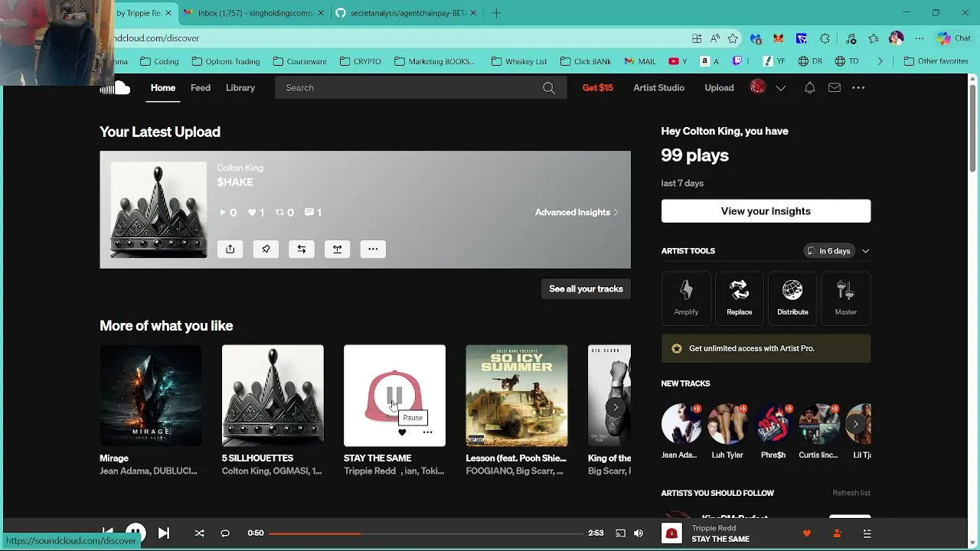Unlike STAY THE SAME in player bar
The image size is (980, 551).
click(806, 533)
